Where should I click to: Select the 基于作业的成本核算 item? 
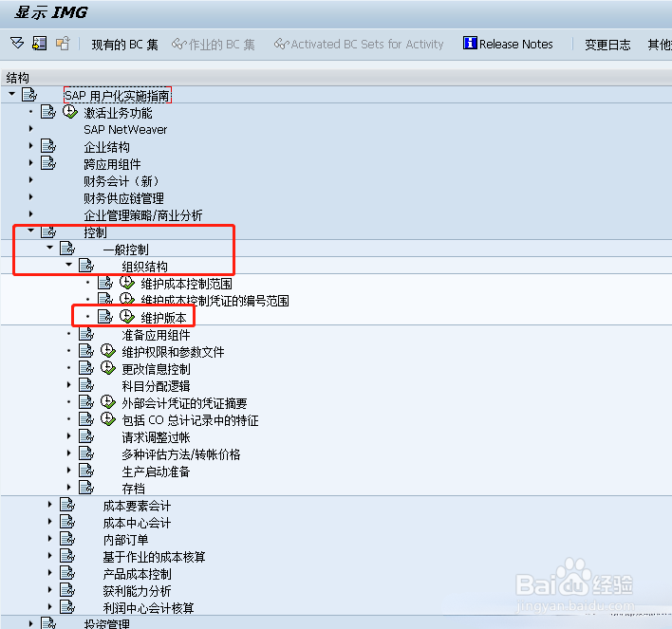click(154, 557)
